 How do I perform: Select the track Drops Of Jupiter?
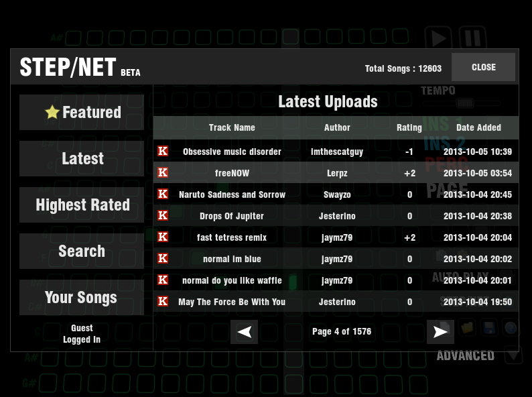click(232, 217)
